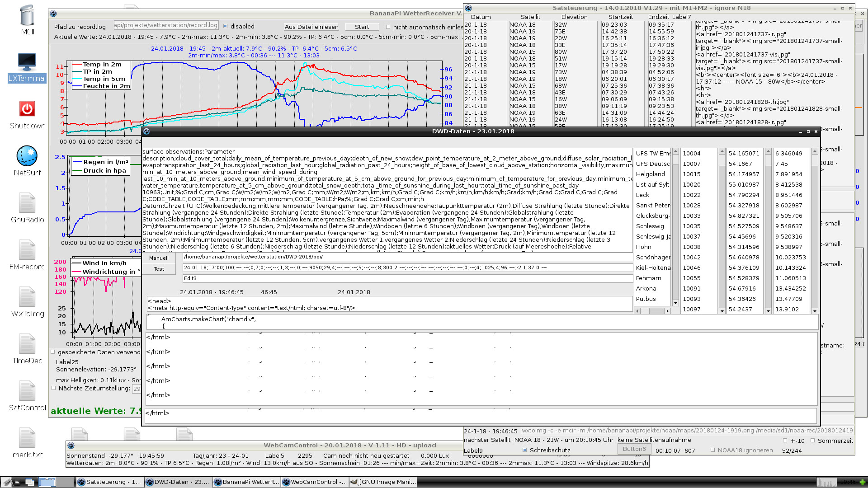Open the taskbar start menu icon

click(8, 482)
